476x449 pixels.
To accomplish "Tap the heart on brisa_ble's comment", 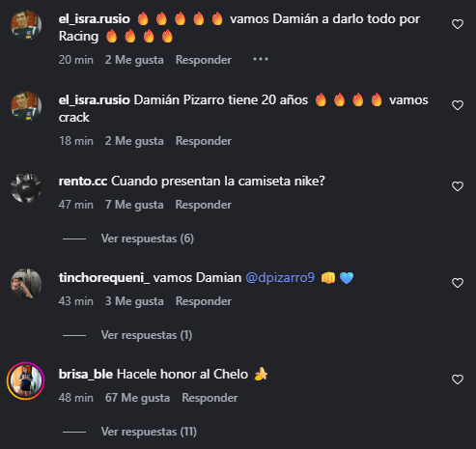I will pos(458,379).
